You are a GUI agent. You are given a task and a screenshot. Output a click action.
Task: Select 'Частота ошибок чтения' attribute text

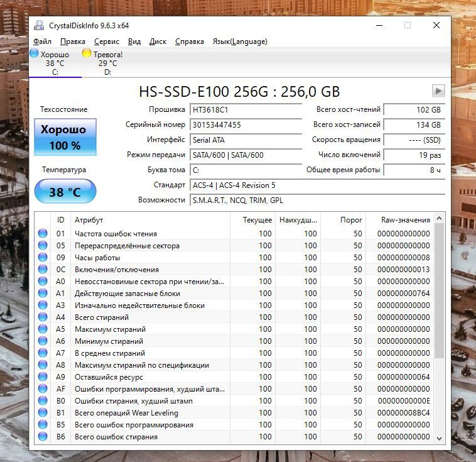coord(116,234)
